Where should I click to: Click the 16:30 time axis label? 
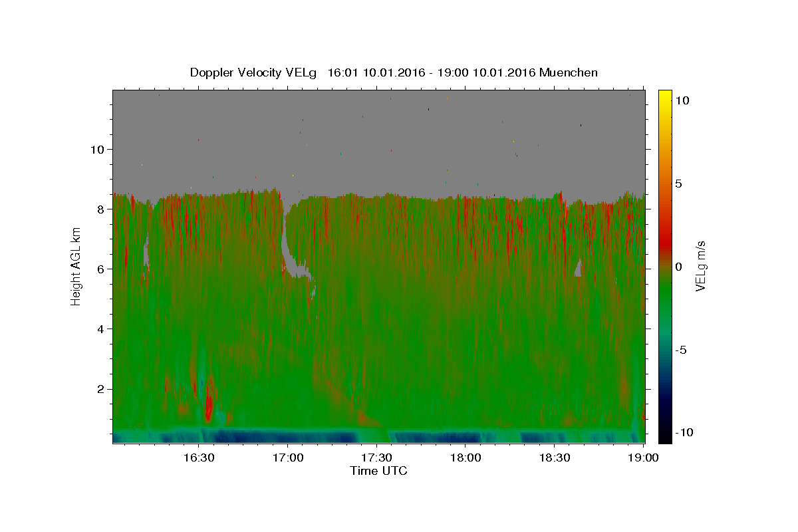click(198, 458)
